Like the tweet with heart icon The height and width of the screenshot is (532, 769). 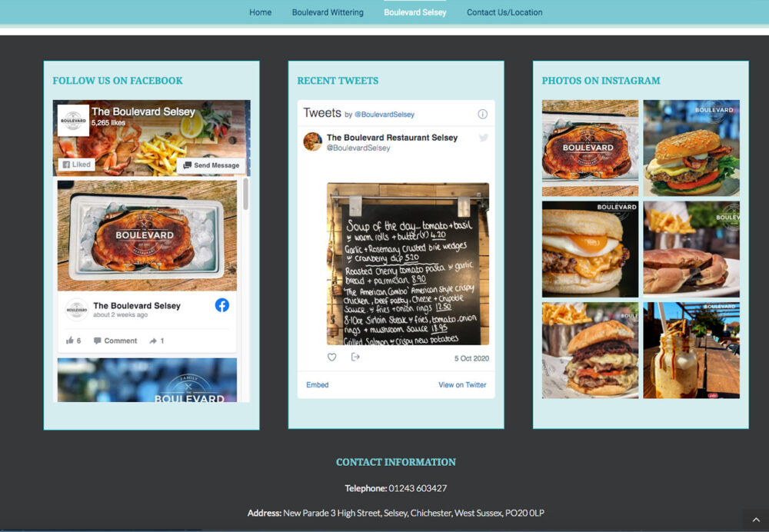(x=332, y=357)
